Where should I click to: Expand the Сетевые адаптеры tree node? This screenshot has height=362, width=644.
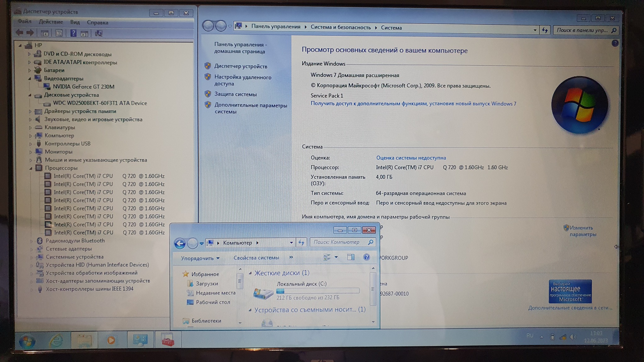31,249
